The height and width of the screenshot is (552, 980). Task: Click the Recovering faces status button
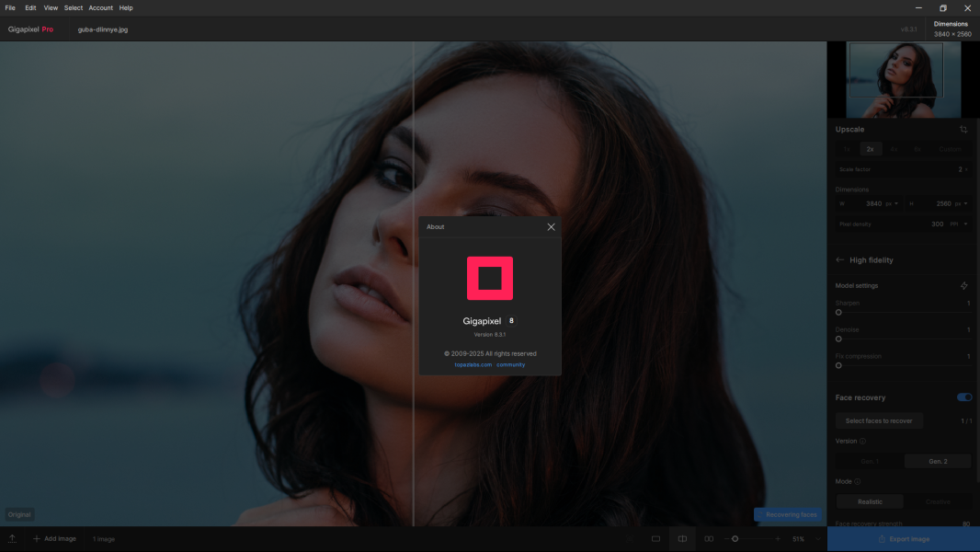(x=788, y=514)
